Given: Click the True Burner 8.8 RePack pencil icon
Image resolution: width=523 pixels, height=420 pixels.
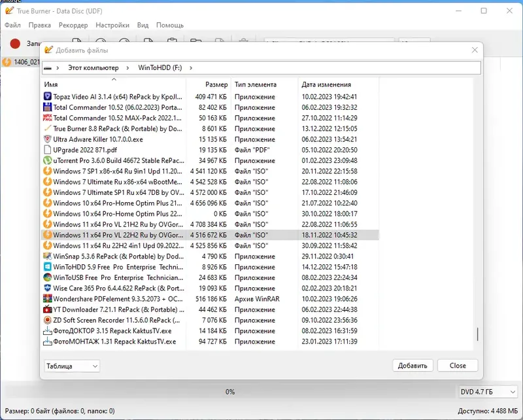Looking at the screenshot, I should 48,128.
